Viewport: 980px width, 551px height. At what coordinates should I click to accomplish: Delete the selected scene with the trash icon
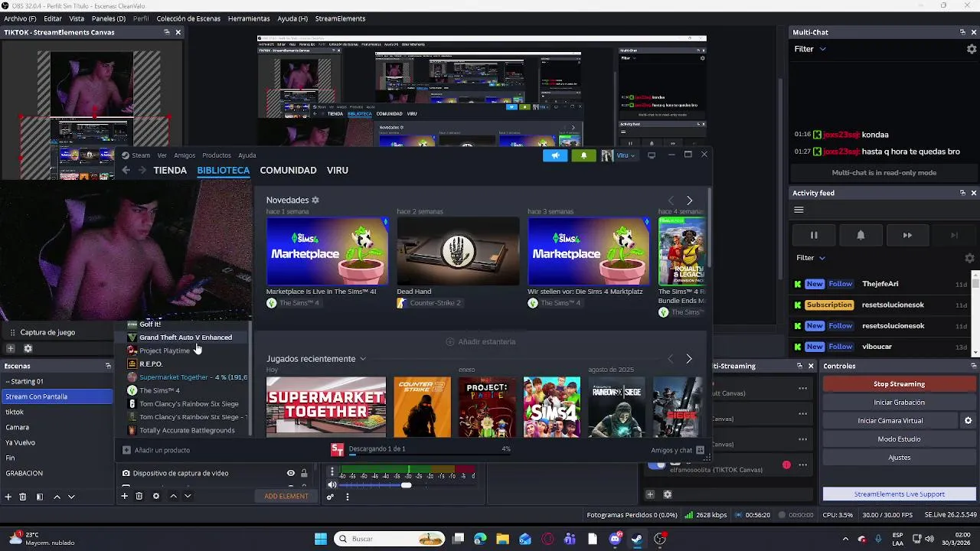click(x=23, y=497)
